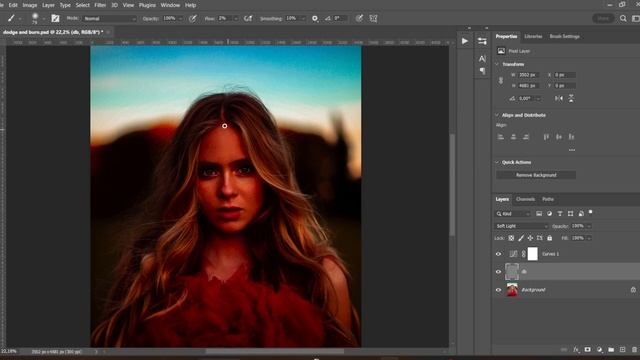
Task: Open the Flow slider arrow
Action: 236,19
